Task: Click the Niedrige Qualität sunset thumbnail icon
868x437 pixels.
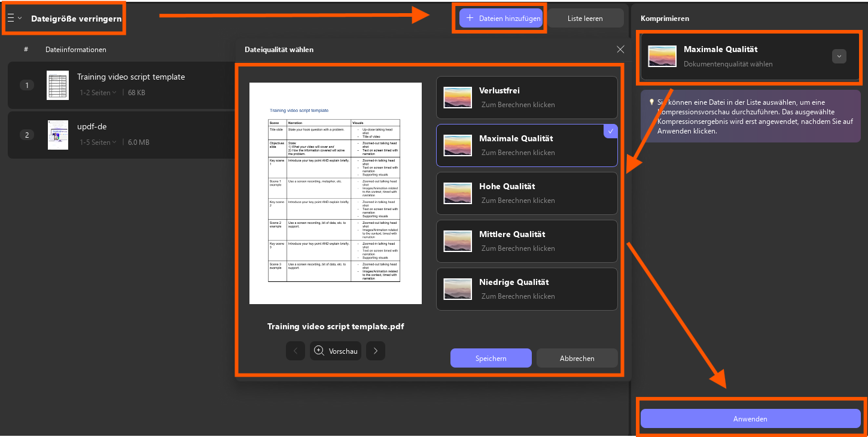Action: 458,289
